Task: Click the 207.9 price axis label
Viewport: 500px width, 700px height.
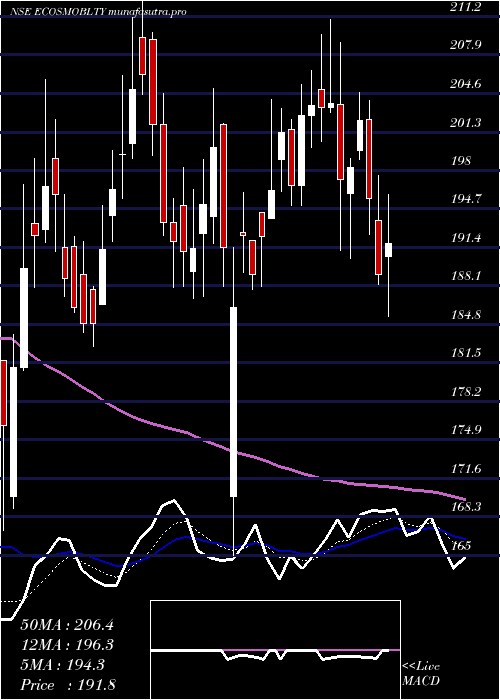Action: point(468,45)
